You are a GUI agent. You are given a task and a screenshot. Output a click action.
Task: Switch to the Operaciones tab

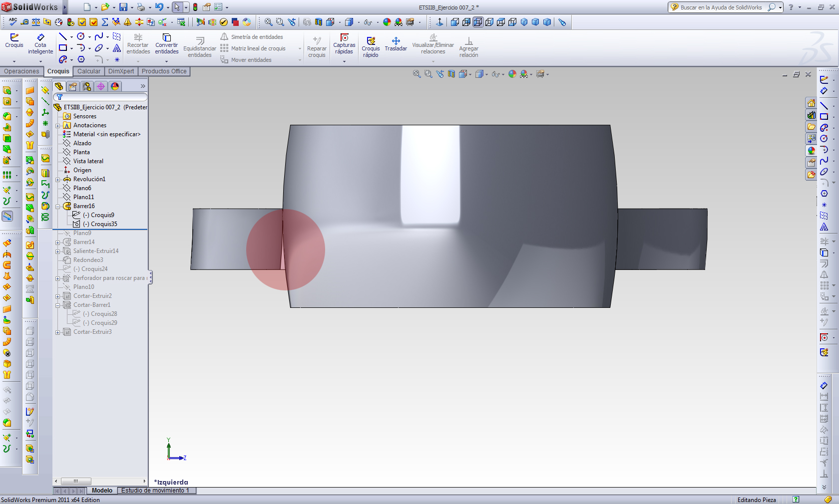(x=21, y=71)
